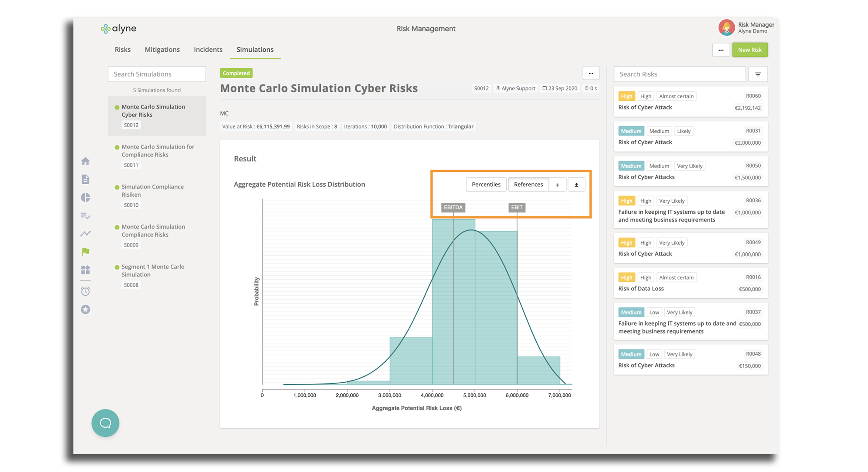Open the pie chart sidebar icon
Image resolution: width=868 pixels, height=472 pixels.
[x=86, y=198]
